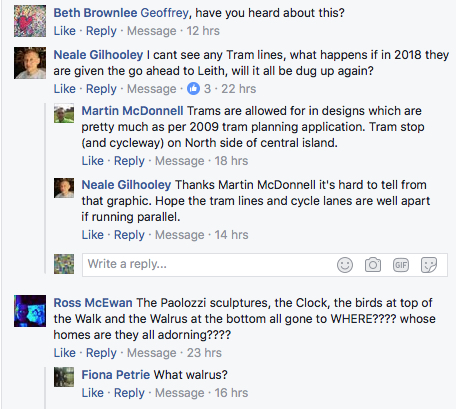Open 22 hrs timestamp on Neale's comment
This screenshot has width=456, height=409.
tap(239, 89)
